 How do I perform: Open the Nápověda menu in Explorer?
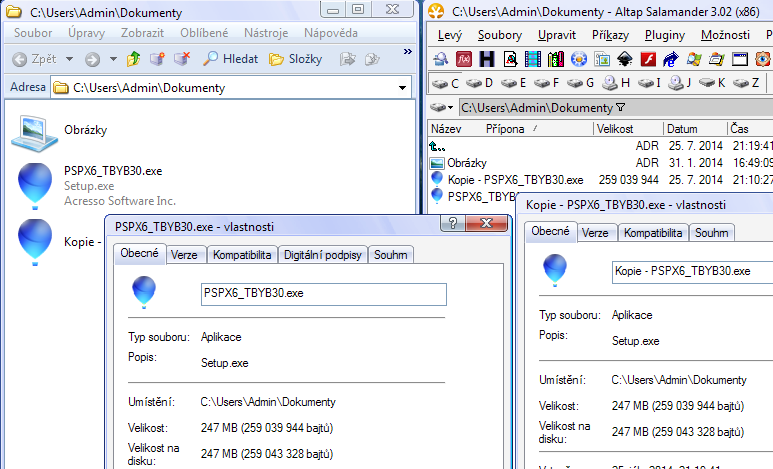330,33
